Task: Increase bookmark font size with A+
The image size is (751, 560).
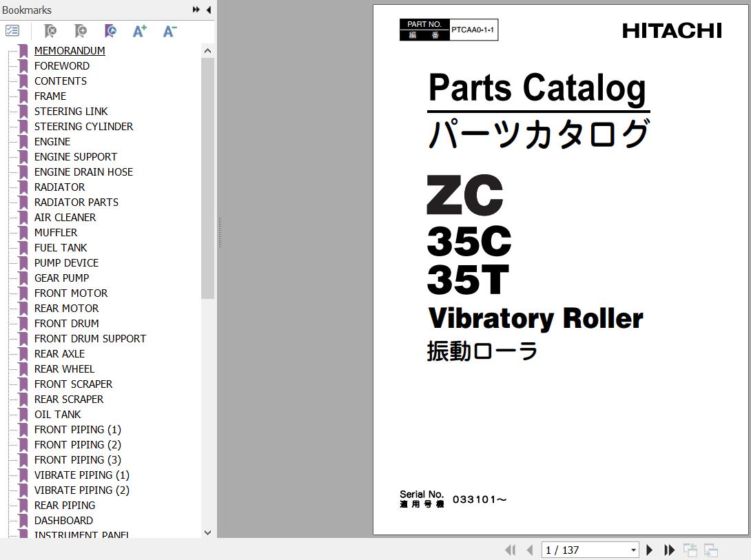Action: coord(140,31)
